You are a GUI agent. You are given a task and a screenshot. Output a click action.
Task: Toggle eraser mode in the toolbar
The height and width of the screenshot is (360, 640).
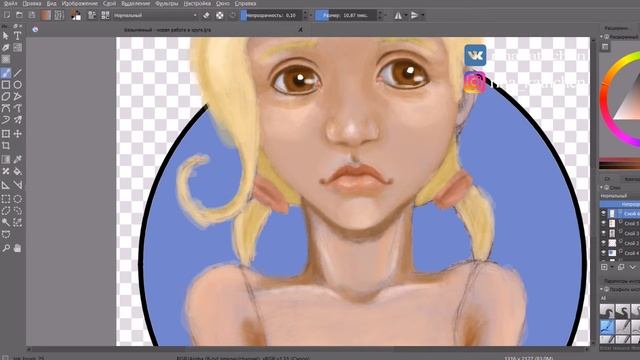coord(207,15)
